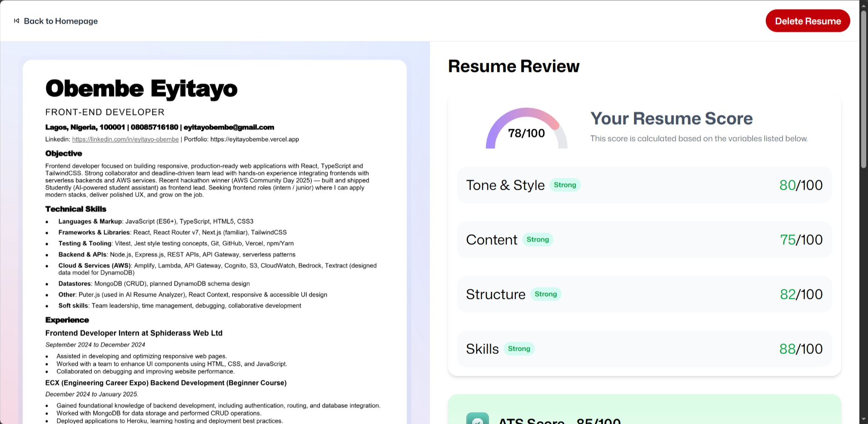Screen dimensions: 868x424
Task: Select the Content score row
Action: coord(644,240)
